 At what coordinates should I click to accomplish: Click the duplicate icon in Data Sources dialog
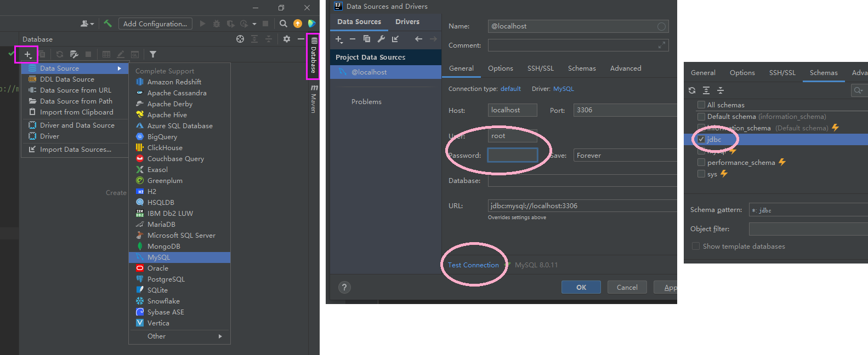[x=367, y=39]
